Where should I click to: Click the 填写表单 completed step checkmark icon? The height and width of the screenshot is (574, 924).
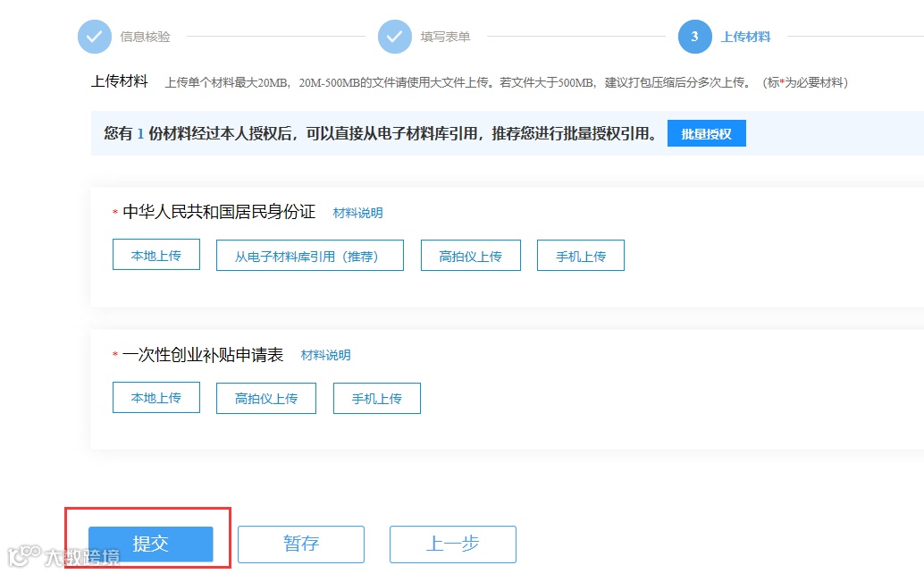pyautogui.click(x=395, y=37)
